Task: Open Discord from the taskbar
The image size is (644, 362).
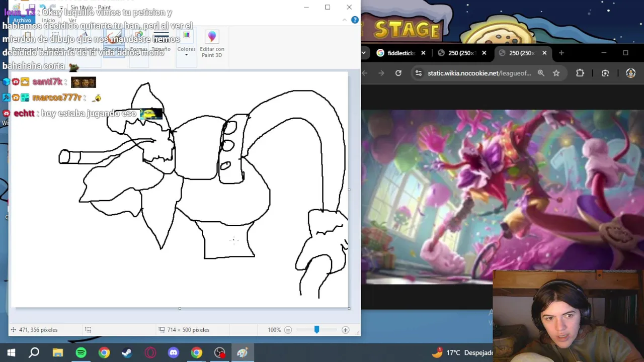Action: [174, 353]
